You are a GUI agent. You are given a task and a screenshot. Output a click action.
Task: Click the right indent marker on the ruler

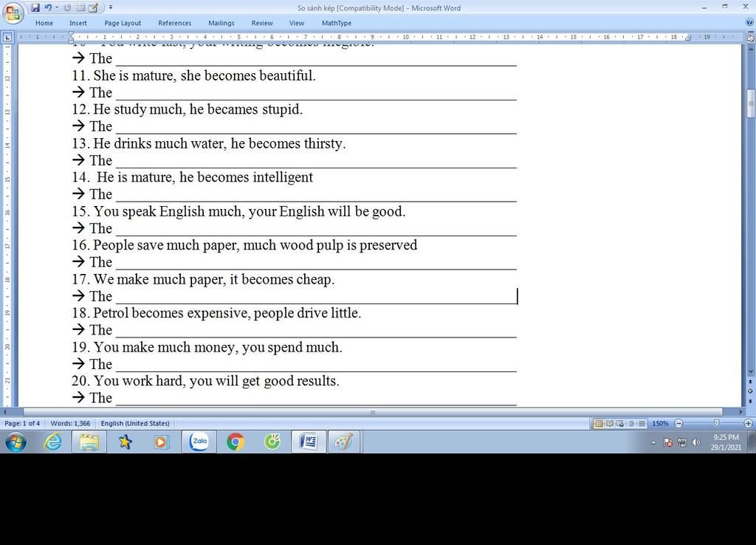tap(688, 38)
